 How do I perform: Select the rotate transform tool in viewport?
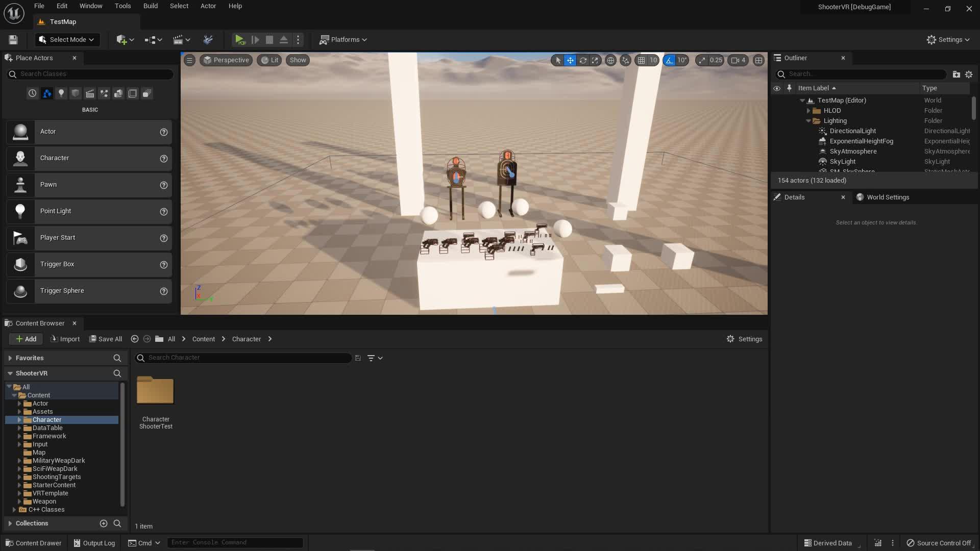582,60
